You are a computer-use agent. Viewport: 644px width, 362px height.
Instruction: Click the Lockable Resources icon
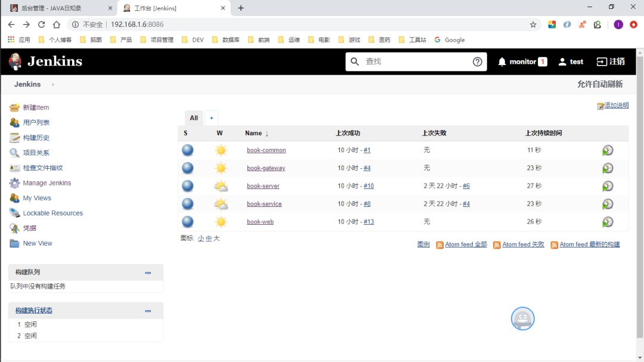[14, 213]
